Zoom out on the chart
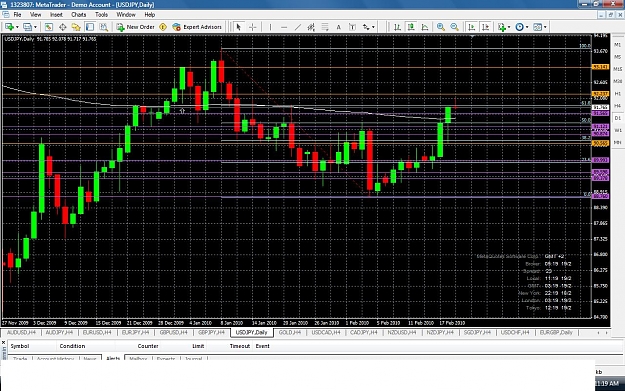Screen dimensions: 625x391 (x=454, y=27)
